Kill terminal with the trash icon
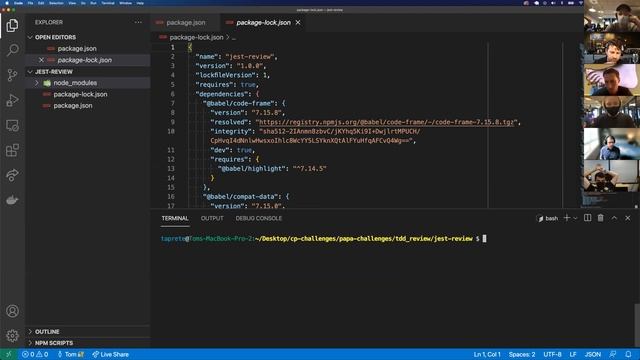Image resolution: width=640 pixels, height=360 pixels. 600,218
